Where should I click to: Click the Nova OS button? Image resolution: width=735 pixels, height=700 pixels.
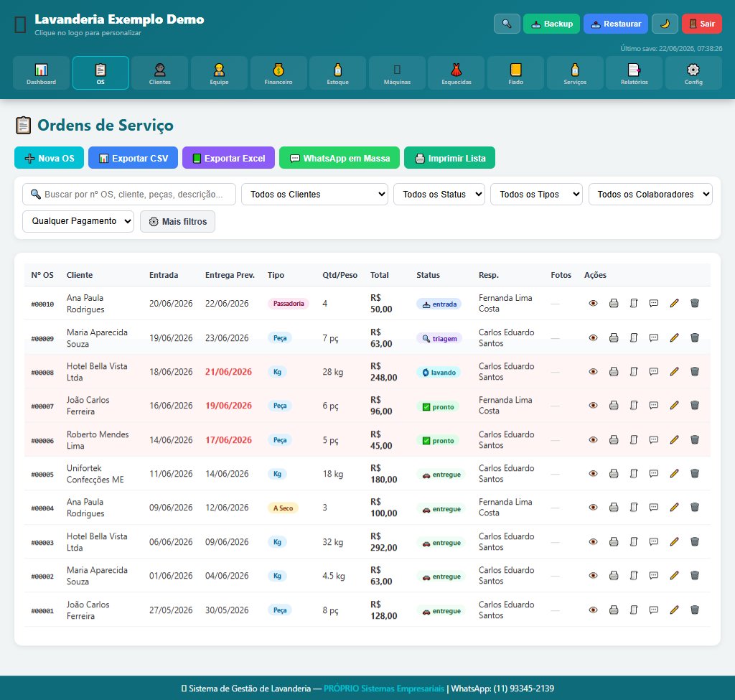(x=50, y=158)
